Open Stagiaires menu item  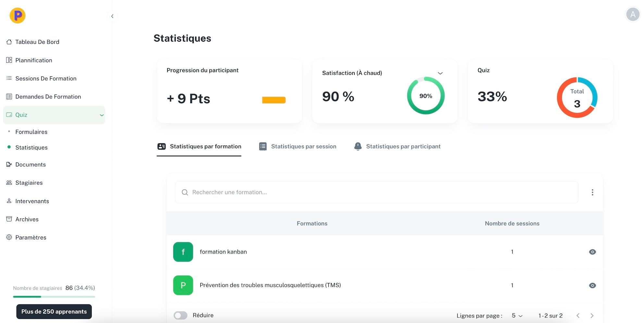(x=29, y=183)
